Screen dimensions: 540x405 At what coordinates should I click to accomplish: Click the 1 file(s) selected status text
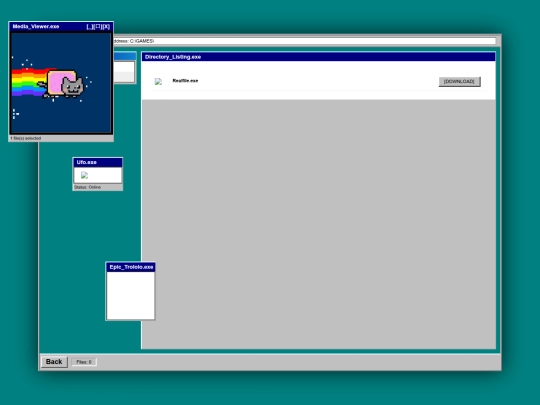coord(25,138)
